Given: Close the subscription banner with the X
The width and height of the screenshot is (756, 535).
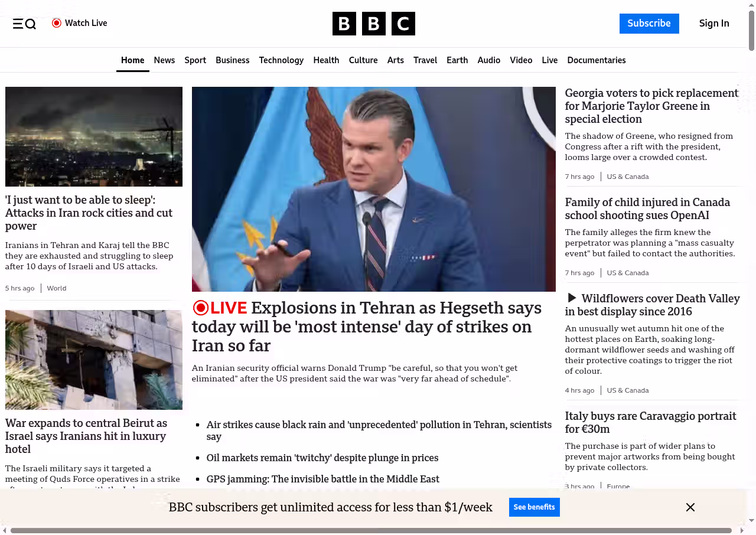Looking at the screenshot, I should tap(690, 507).
